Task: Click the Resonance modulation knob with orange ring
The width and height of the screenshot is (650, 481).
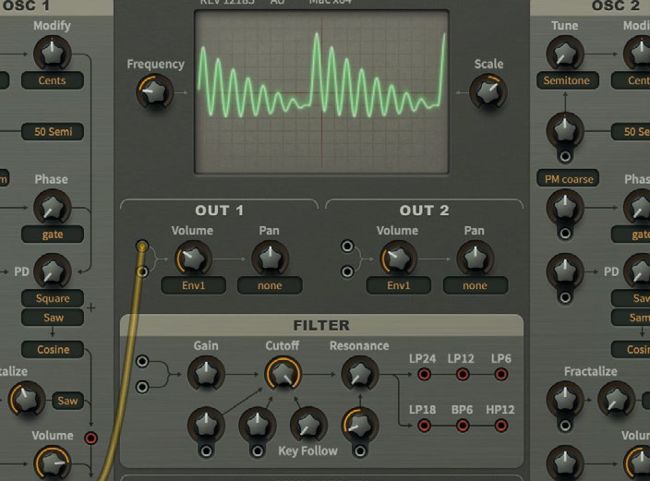Action: (359, 425)
